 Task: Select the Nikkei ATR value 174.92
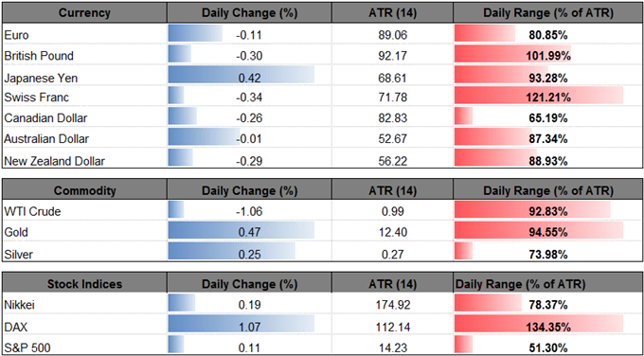click(x=393, y=305)
